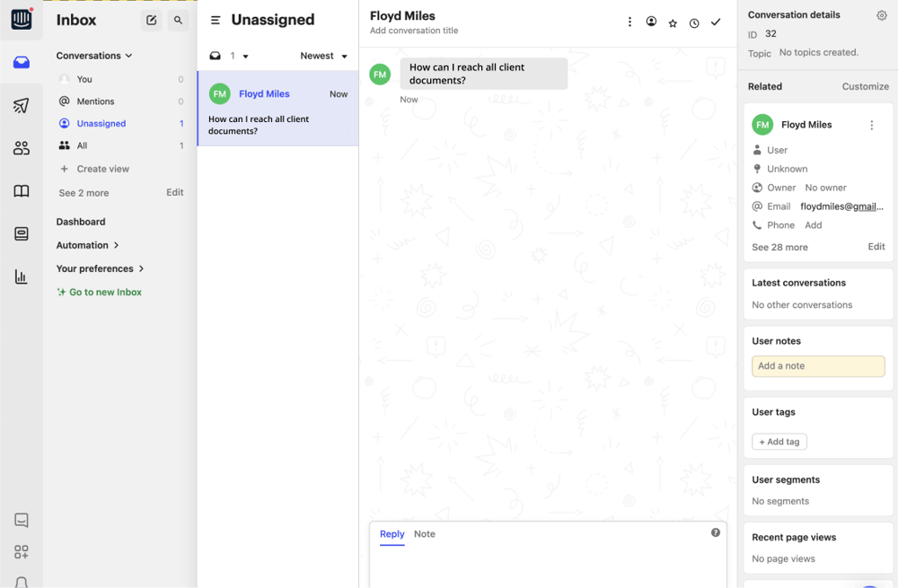The width and height of the screenshot is (898, 588).
Task: Switch to the Note tab
Action: click(424, 534)
